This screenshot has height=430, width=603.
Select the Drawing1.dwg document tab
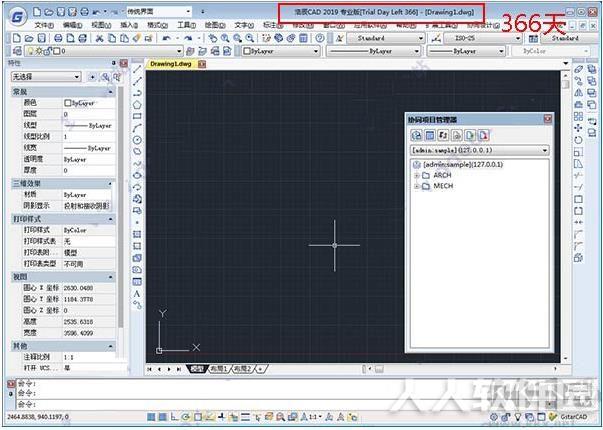171,64
